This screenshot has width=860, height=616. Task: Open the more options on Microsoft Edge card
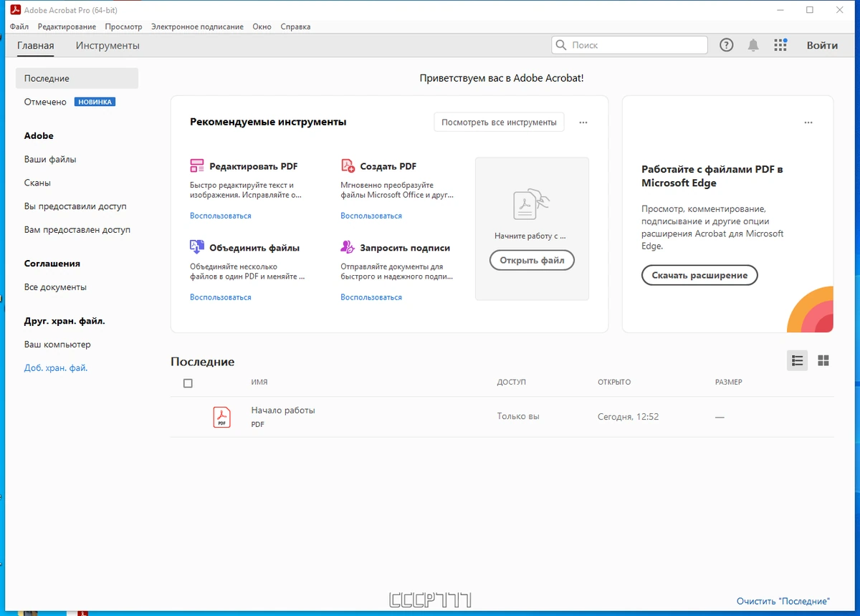(x=808, y=122)
